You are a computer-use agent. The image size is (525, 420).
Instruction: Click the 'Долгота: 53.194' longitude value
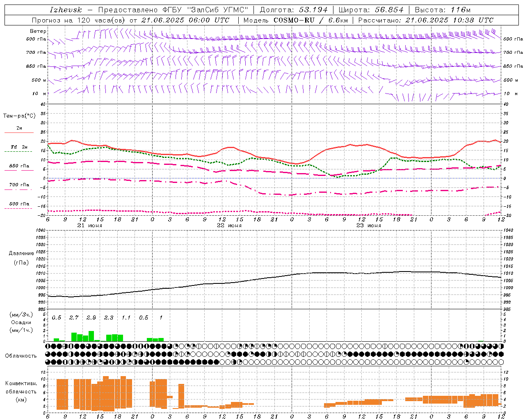click(x=294, y=10)
